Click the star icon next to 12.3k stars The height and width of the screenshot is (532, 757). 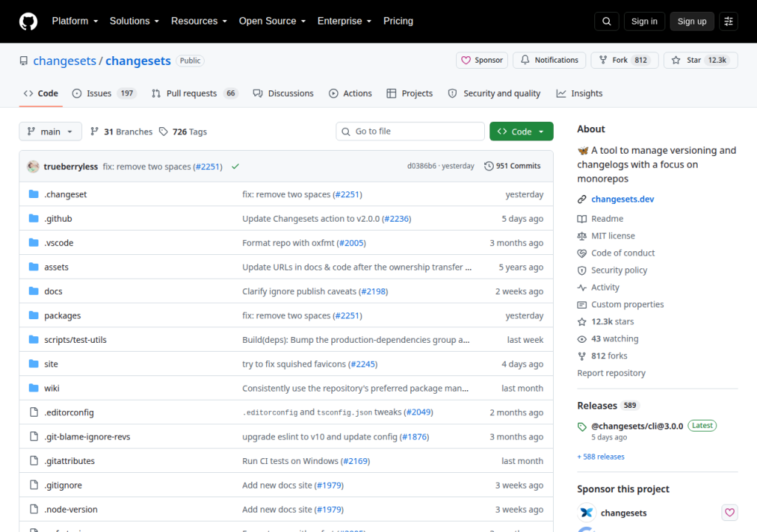pyautogui.click(x=582, y=321)
